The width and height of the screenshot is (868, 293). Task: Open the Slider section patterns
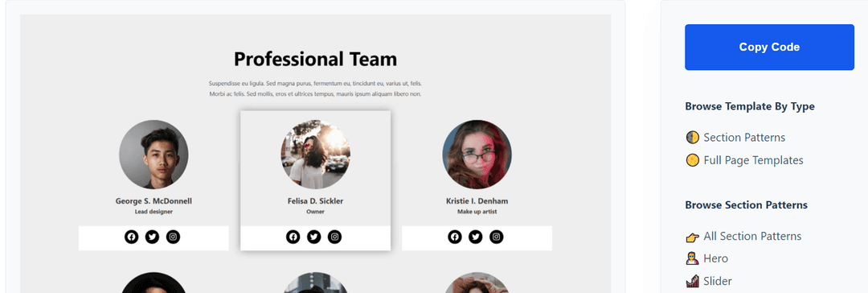(x=709, y=282)
